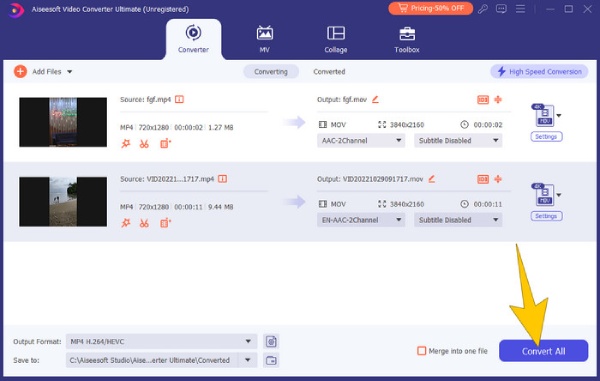This screenshot has height=381, width=600.
Task: Open cut scissors tool for VID20221...1717.mp4
Action: tap(144, 223)
